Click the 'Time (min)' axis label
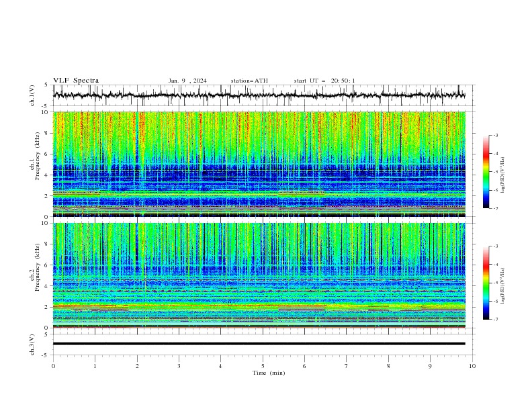The height and width of the screenshot is (411, 532). pos(269,373)
